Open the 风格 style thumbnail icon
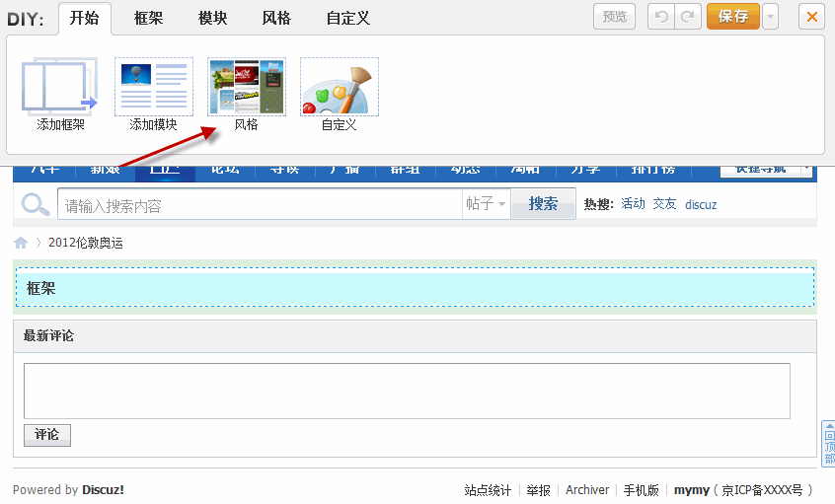 tap(246, 87)
